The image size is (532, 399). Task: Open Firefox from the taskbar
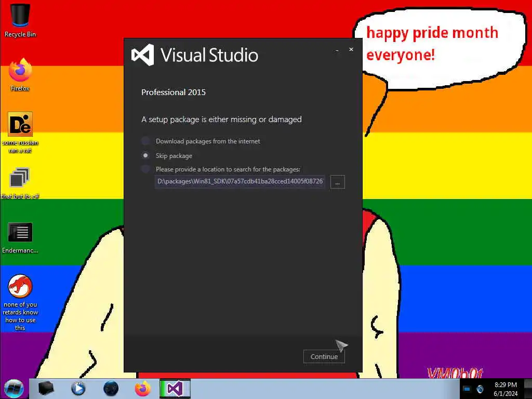pyautogui.click(x=143, y=389)
